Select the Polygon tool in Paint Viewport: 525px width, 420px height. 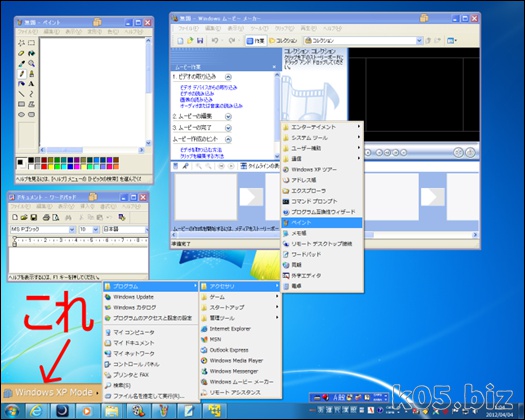[x=31, y=104]
